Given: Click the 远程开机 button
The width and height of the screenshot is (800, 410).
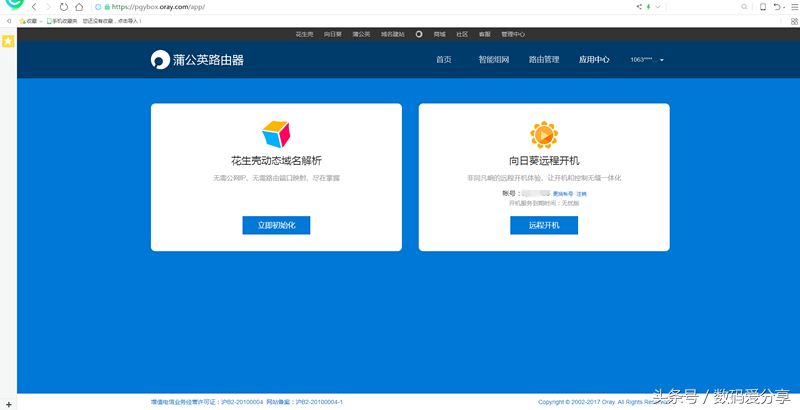Looking at the screenshot, I should pos(544,225).
